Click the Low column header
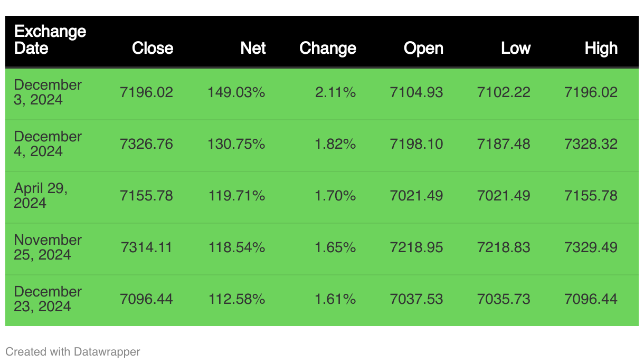This screenshot has width=644, height=364. tap(515, 48)
